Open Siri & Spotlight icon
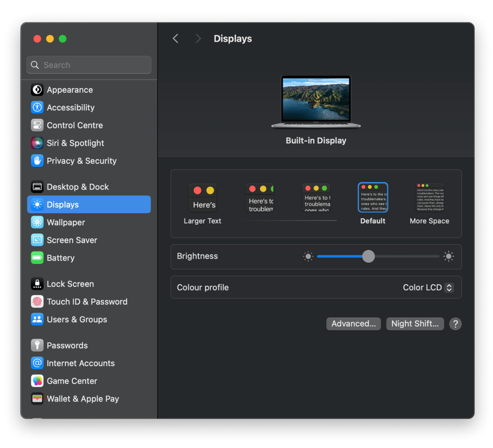 [37, 143]
